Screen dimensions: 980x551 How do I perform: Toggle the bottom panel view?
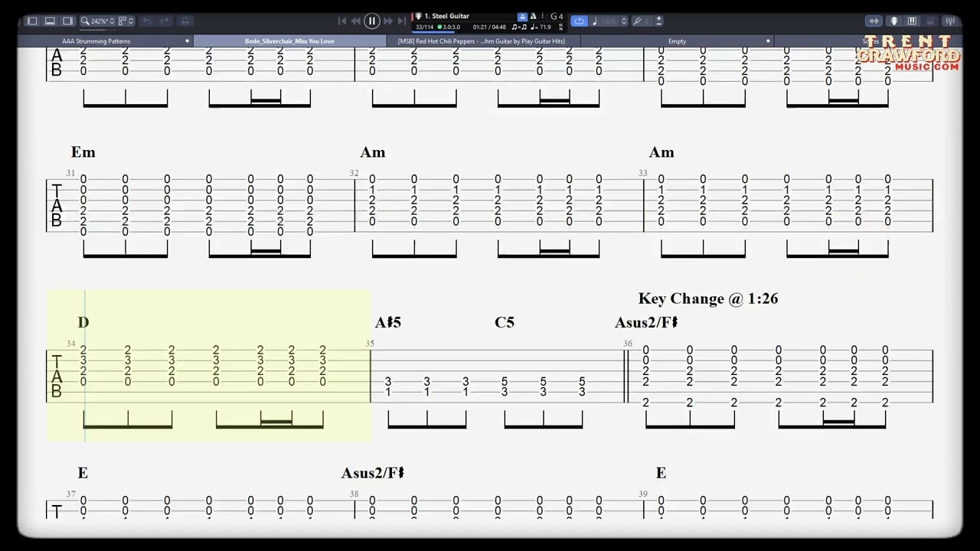click(50, 21)
